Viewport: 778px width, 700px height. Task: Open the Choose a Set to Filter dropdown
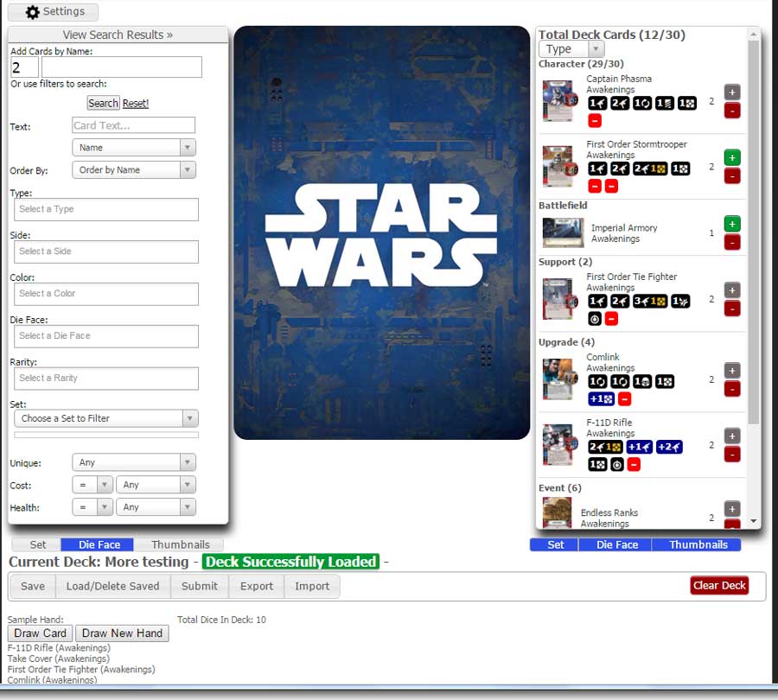pos(106,418)
